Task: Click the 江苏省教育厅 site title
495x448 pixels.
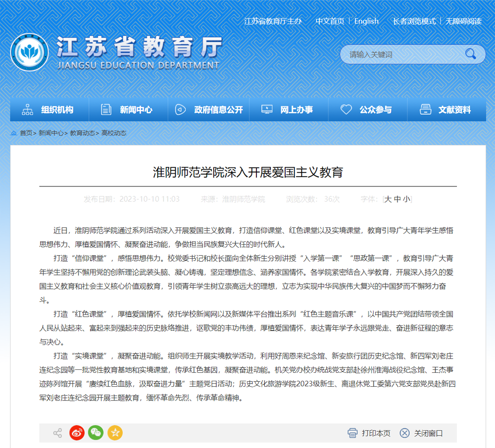Action: click(x=139, y=47)
